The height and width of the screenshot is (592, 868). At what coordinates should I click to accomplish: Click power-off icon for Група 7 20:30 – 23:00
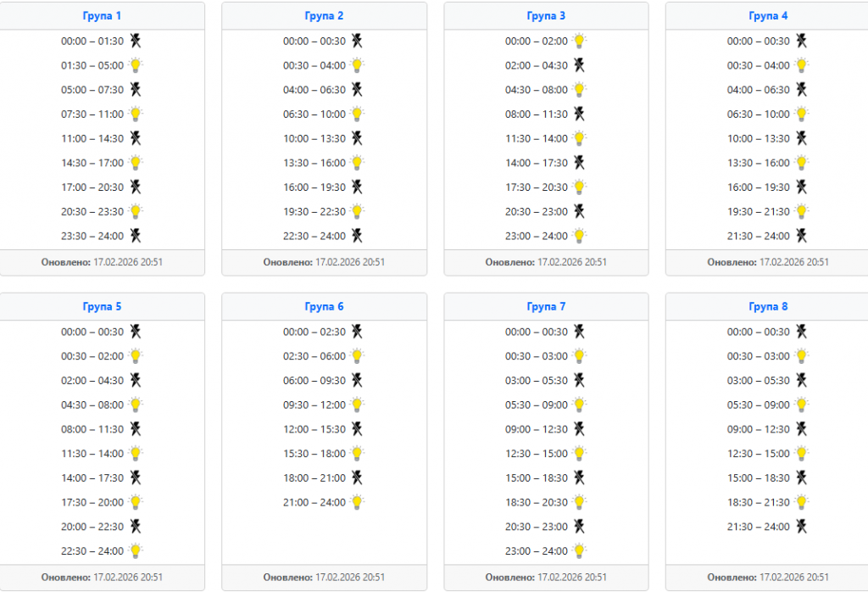tap(580, 527)
